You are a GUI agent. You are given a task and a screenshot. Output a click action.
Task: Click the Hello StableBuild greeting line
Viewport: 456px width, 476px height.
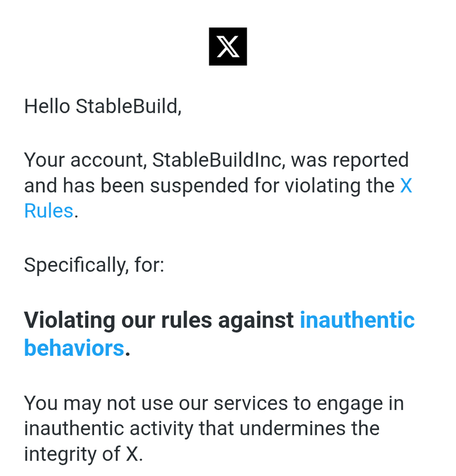coord(103,106)
